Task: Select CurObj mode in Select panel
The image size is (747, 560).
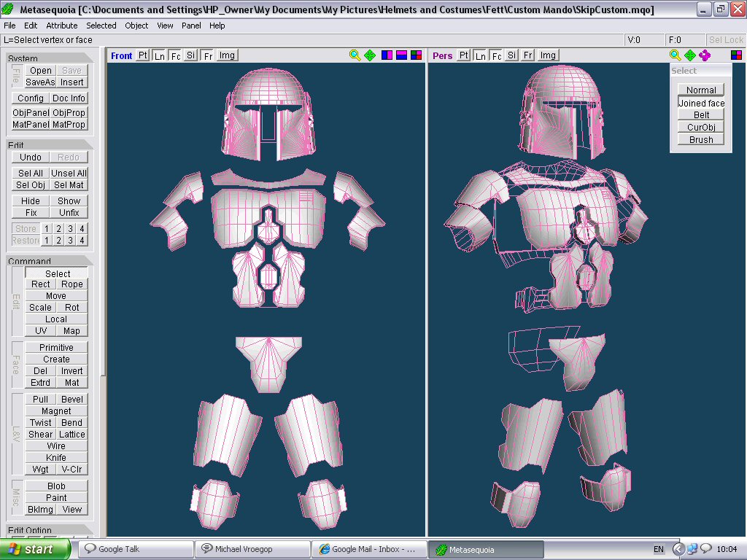Action: 701,127
